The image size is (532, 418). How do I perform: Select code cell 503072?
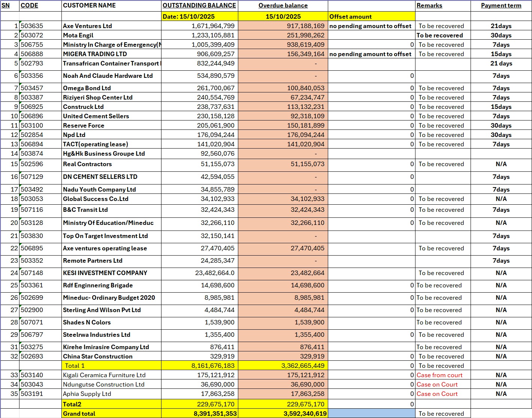pyautogui.click(x=32, y=35)
